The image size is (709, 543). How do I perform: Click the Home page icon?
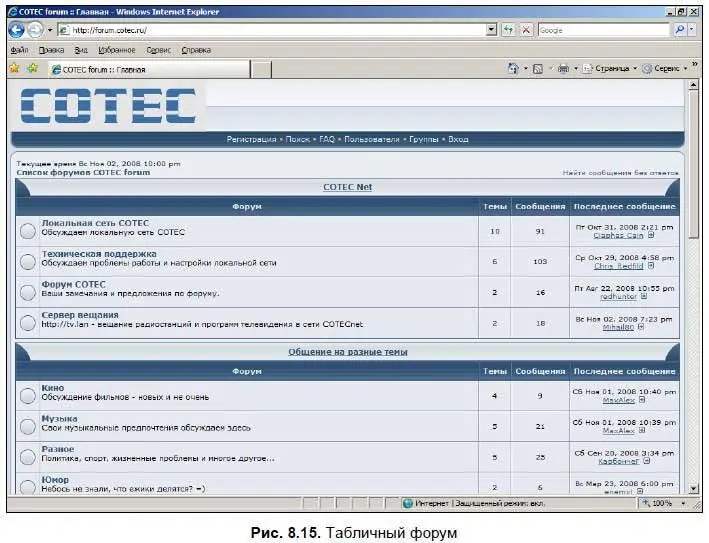tap(513, 69)
